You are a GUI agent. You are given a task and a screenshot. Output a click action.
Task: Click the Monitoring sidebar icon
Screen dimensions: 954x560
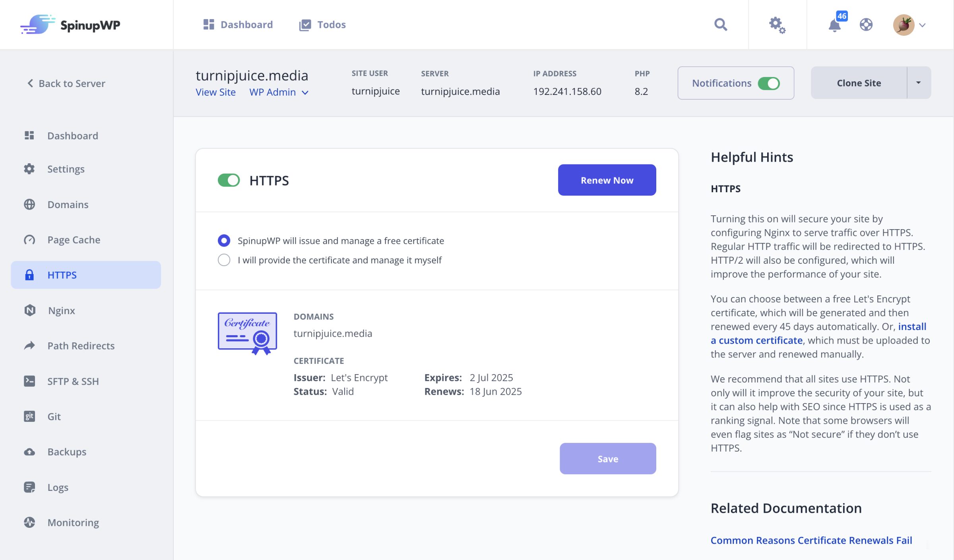pos(30,522)
